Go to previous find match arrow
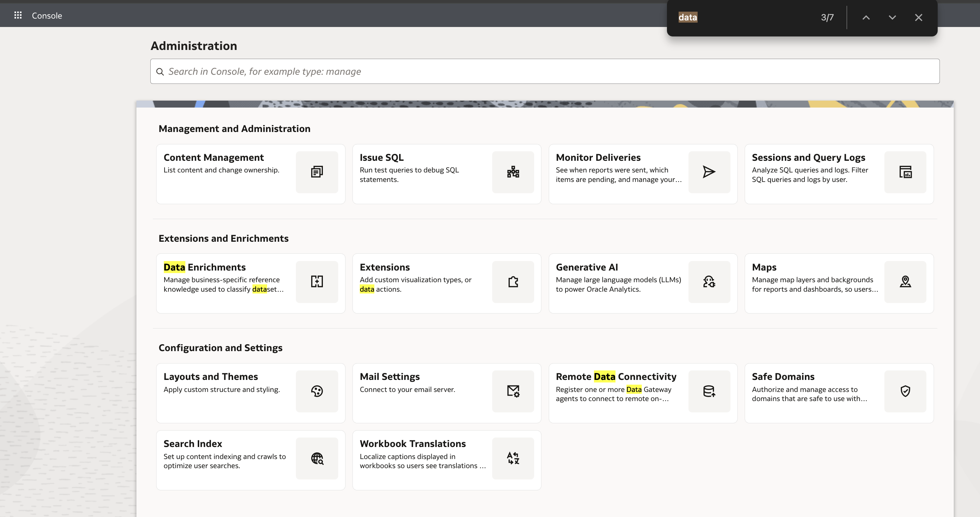This screenshot has width=980, height=517. click(866, 18)
